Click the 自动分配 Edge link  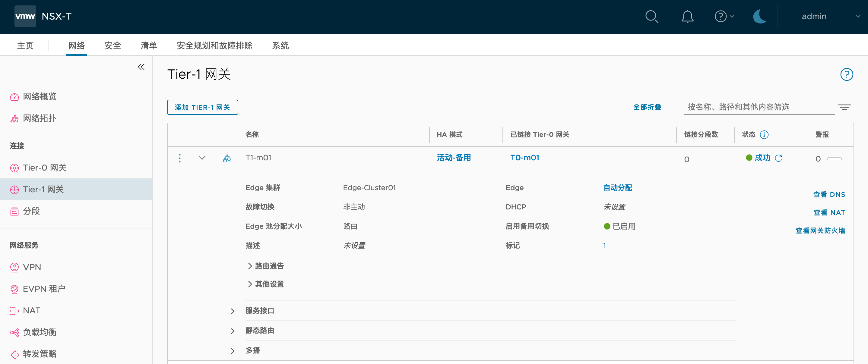tap(618, 187)
